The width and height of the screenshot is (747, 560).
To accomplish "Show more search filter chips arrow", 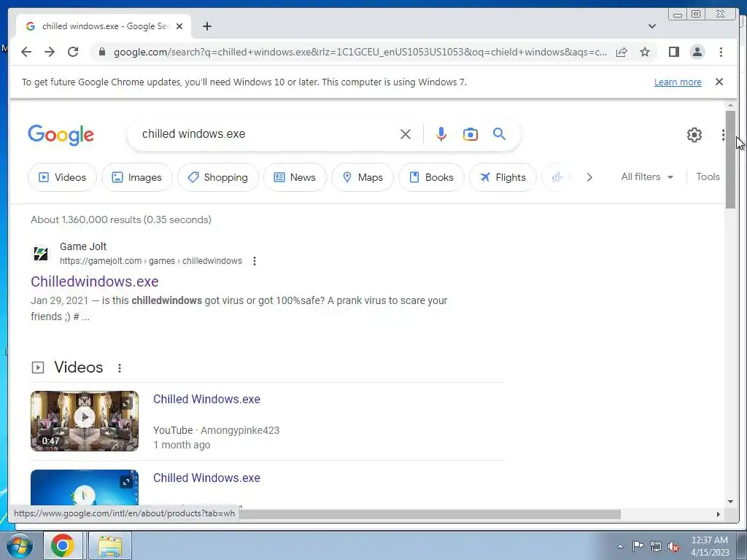I will (x=589, y=177).
